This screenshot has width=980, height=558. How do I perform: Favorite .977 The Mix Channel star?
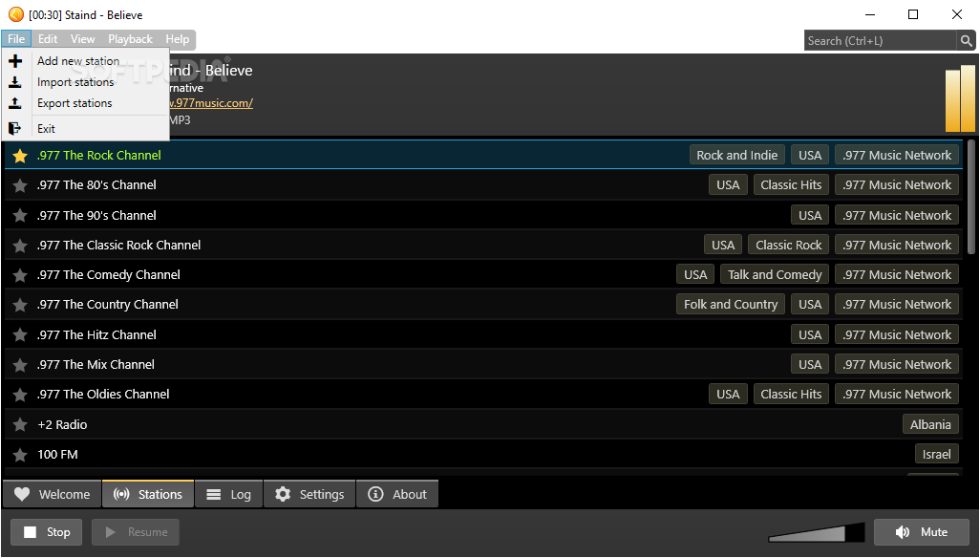coord(20,365)
